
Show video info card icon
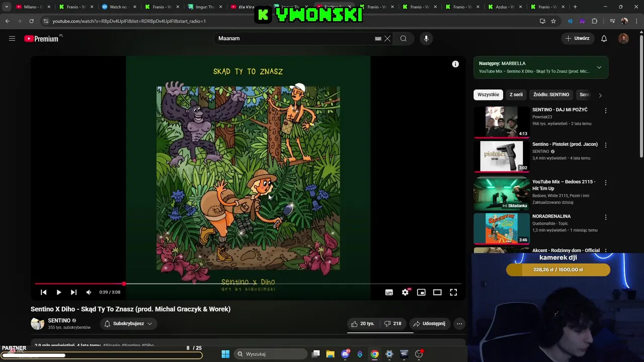pyautogui.click(x=455, y=64)
